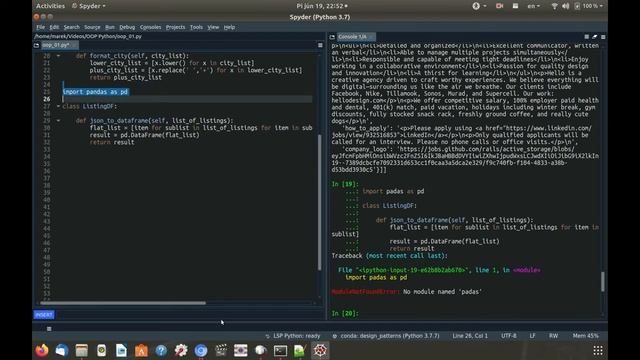Click the jobs.github.com logo URL in console

tap(465, 160)
